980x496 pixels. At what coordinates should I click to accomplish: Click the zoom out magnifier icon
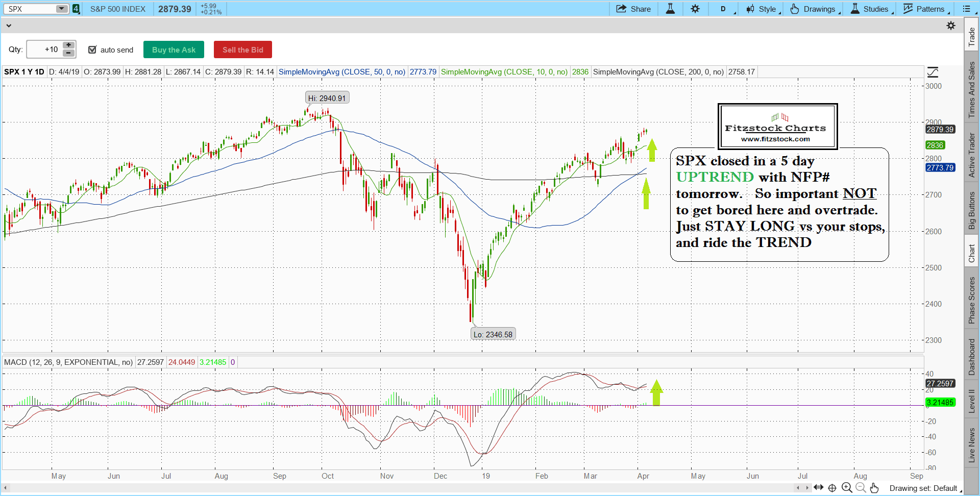(861, 488)
